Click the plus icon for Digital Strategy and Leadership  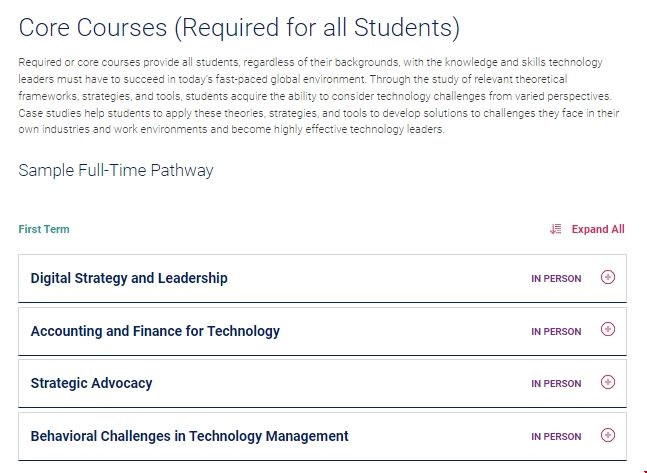pos(608,278)
